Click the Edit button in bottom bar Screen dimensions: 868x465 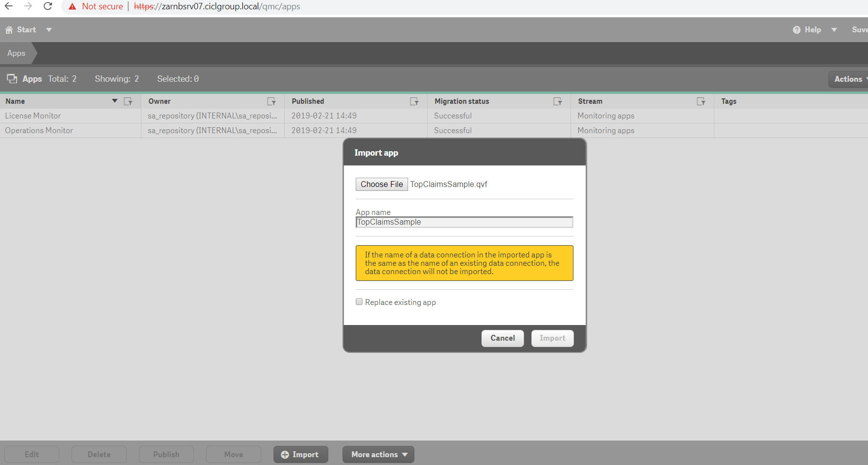[32, 455]
